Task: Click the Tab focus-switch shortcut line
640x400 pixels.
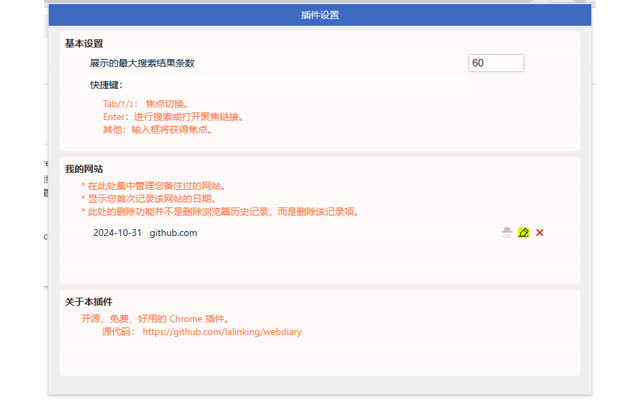Action: (x=146, y=104)
